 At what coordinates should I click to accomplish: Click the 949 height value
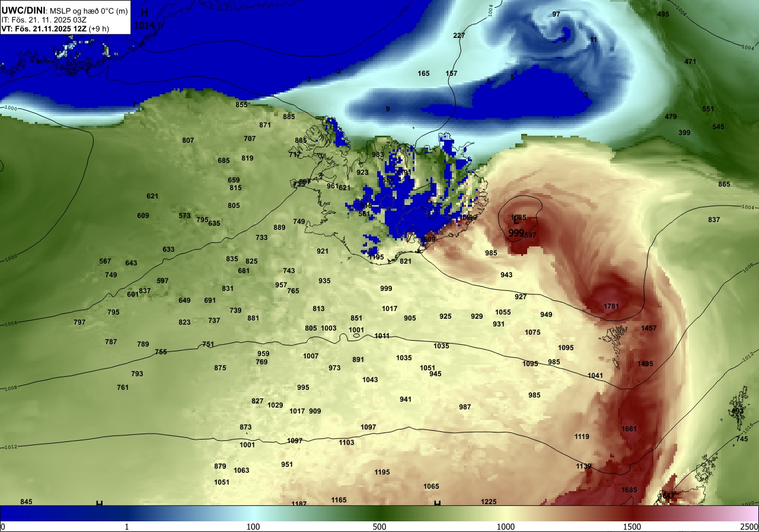pos(546,315)
